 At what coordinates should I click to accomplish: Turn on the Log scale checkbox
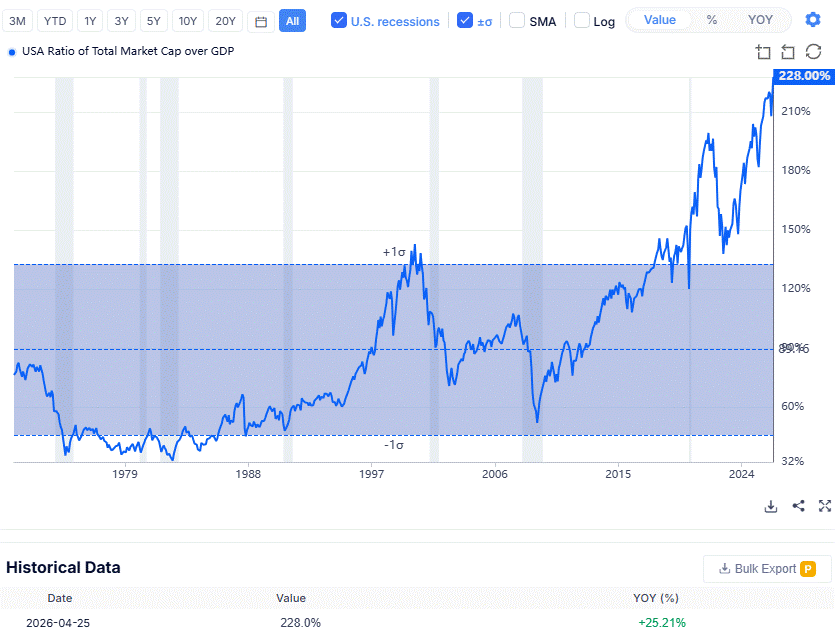click(x=582, y=21)
